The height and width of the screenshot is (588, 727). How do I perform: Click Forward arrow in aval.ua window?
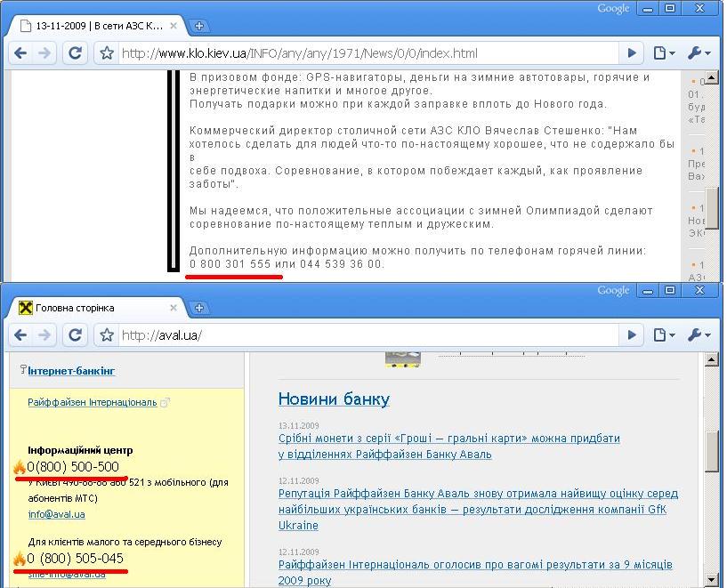(x=44, y=335)
